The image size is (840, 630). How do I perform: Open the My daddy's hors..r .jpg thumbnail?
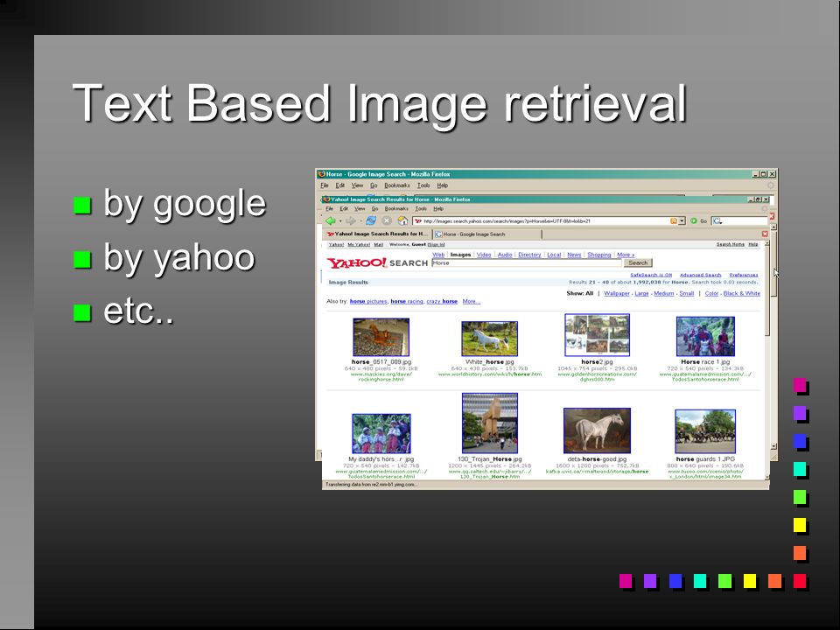[381, 433]
